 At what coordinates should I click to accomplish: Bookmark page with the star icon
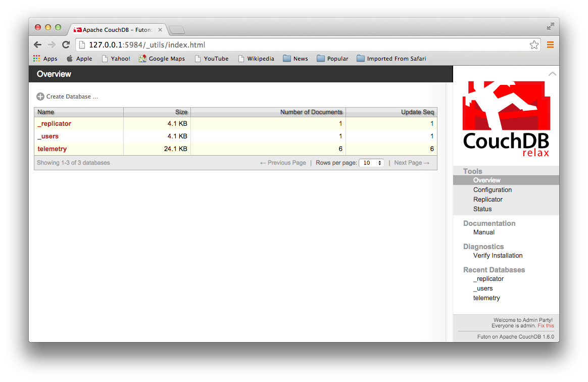click(534, 45)
